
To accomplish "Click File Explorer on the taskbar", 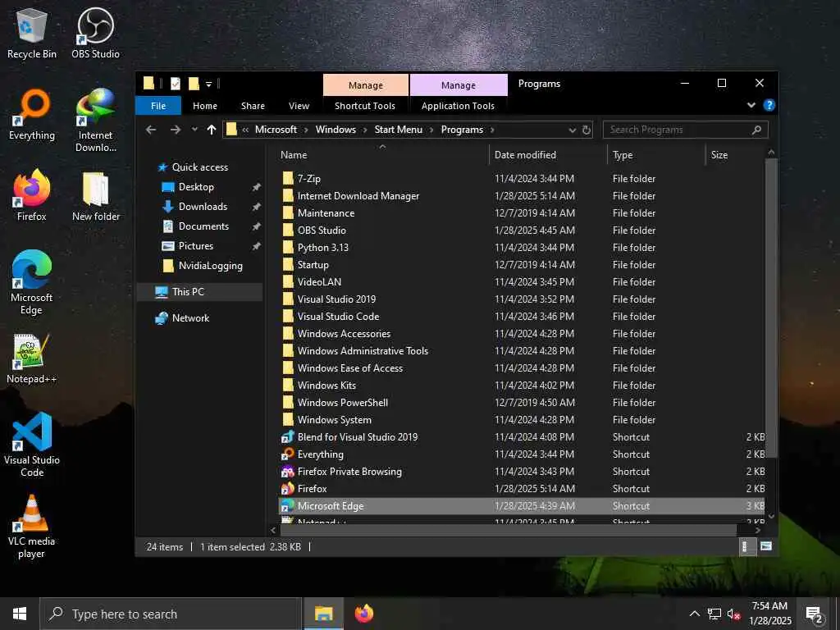I will [323, 614].
